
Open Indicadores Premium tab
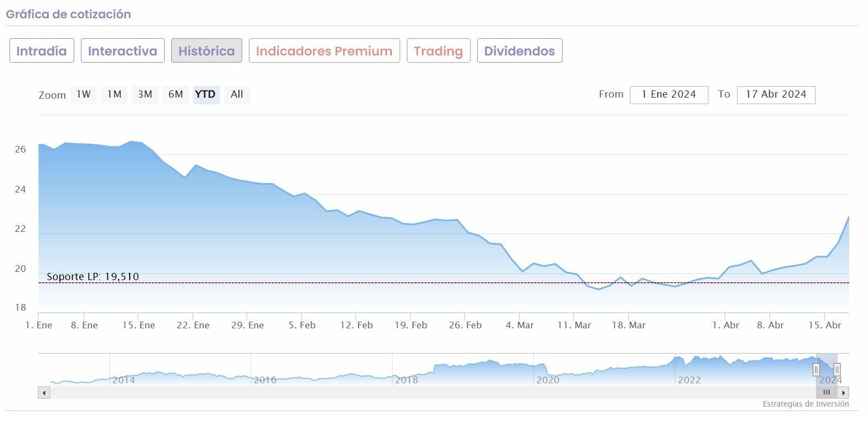click(x=324, y=51)
